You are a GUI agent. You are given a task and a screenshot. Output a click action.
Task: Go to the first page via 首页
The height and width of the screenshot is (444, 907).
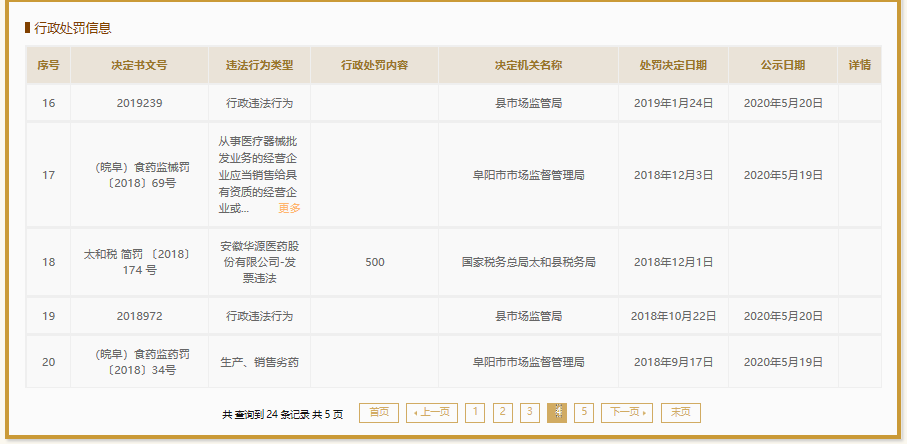378,413
